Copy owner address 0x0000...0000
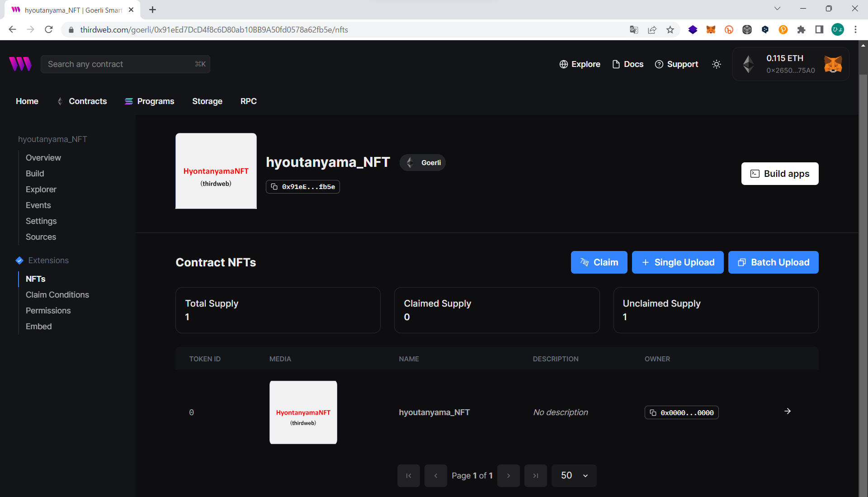The width and height of the screenshot is (868, 497). click(681, 412)
